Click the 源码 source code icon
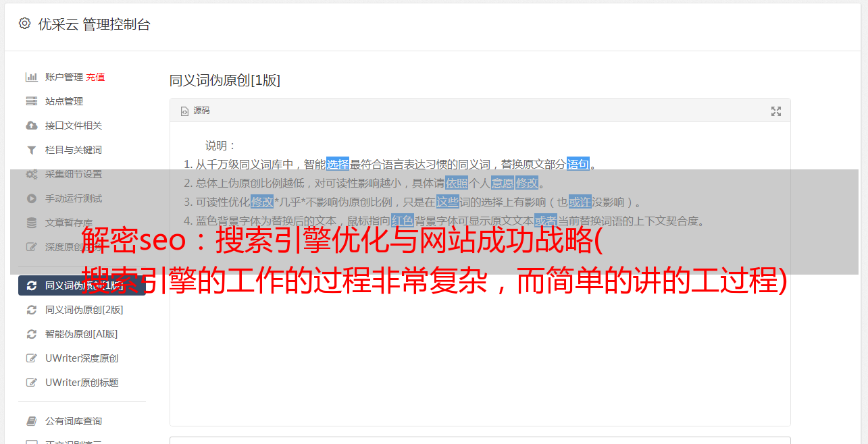 [184, 111]
